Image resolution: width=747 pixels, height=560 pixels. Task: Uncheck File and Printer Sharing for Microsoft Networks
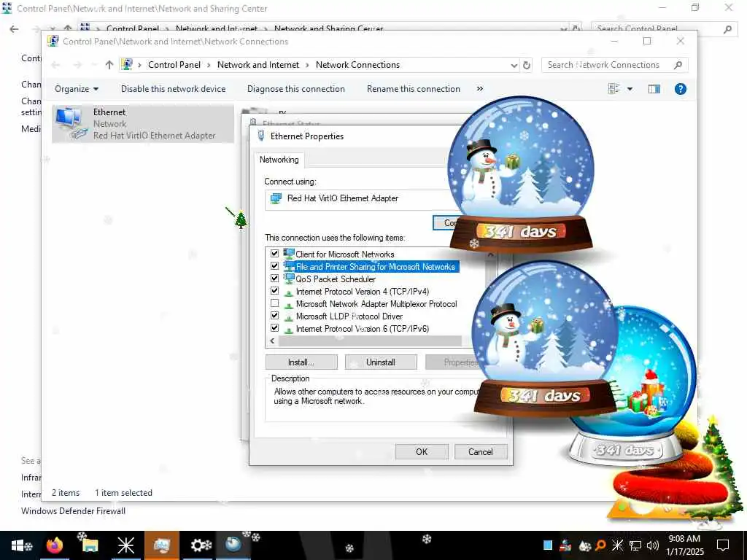(274, 266)
